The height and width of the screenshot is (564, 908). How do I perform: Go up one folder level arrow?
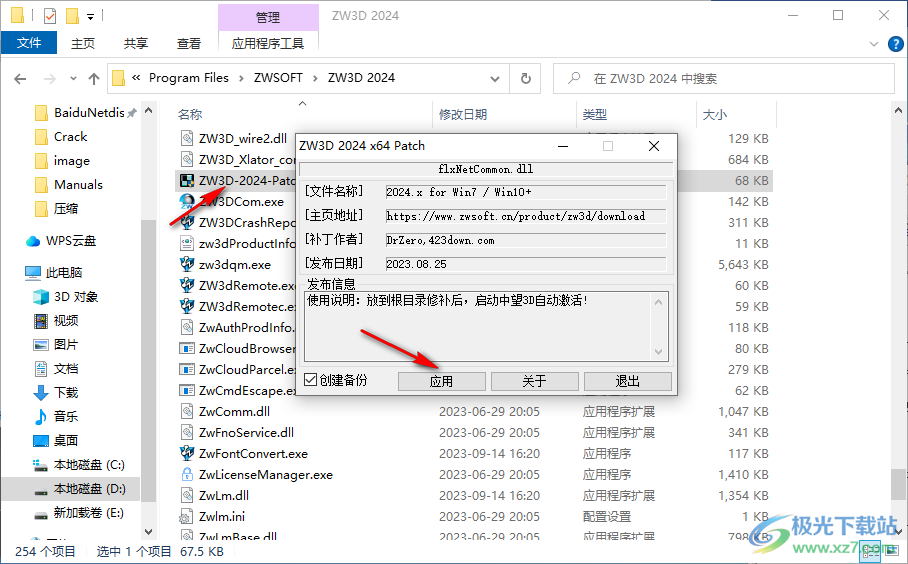pos(94,79)
